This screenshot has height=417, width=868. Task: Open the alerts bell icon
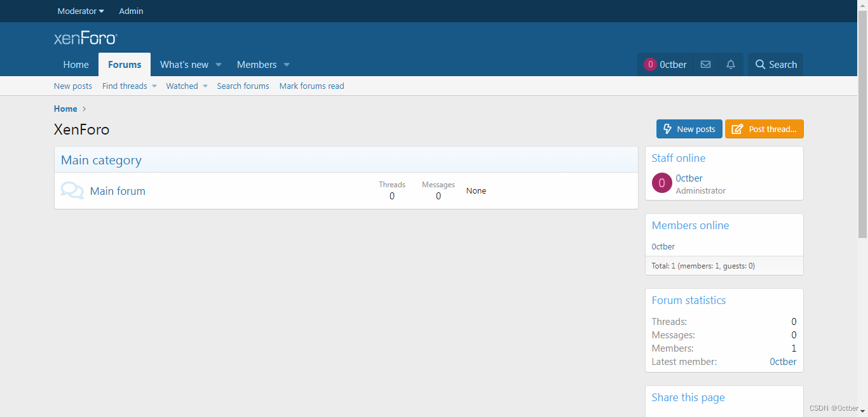coord(731,65)
